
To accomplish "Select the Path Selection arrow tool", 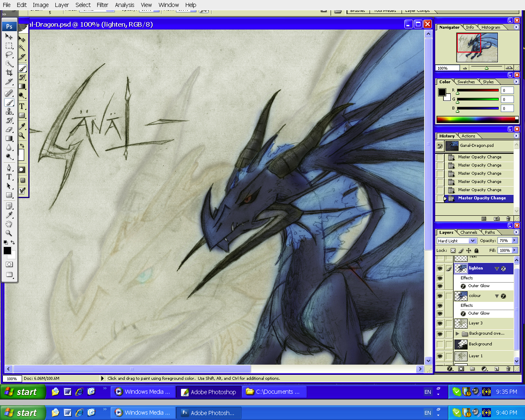I will pyautogui.click(x=9, y=186).
